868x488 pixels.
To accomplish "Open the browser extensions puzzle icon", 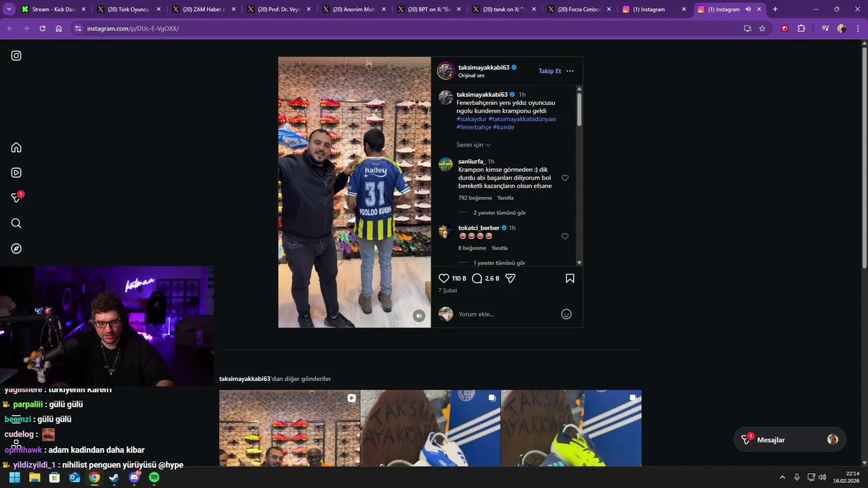I will tap(802, 28).
